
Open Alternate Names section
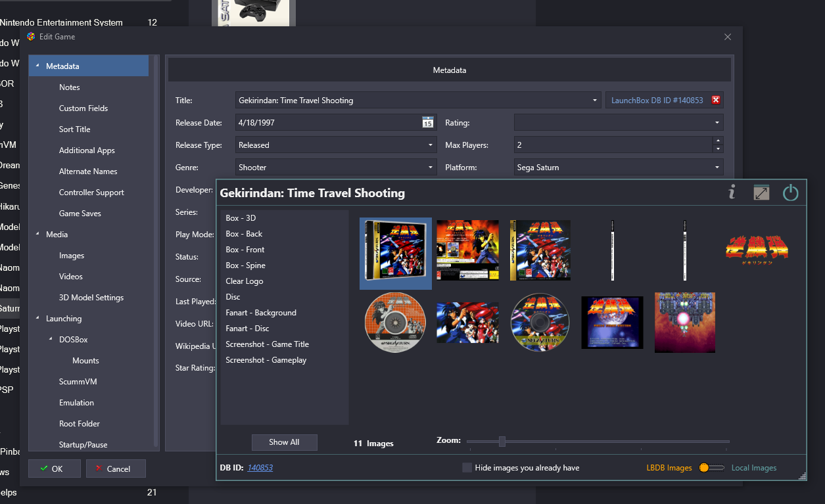point(88,172)
